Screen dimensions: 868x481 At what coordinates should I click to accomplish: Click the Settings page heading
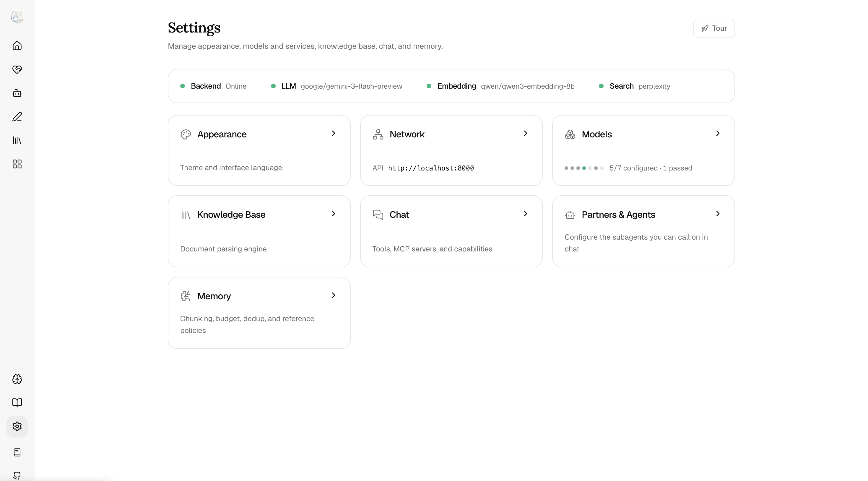194,28
